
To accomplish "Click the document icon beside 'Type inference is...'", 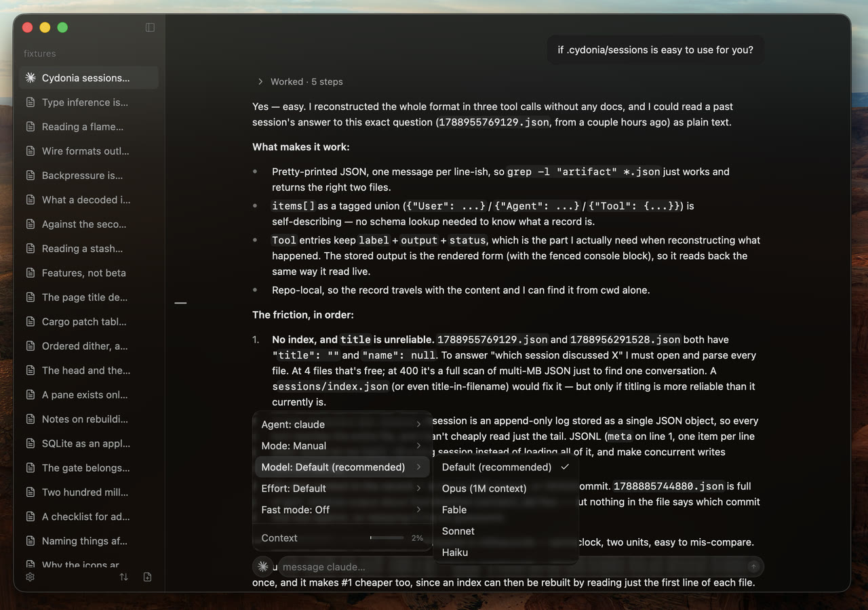I will click(31, 102).
